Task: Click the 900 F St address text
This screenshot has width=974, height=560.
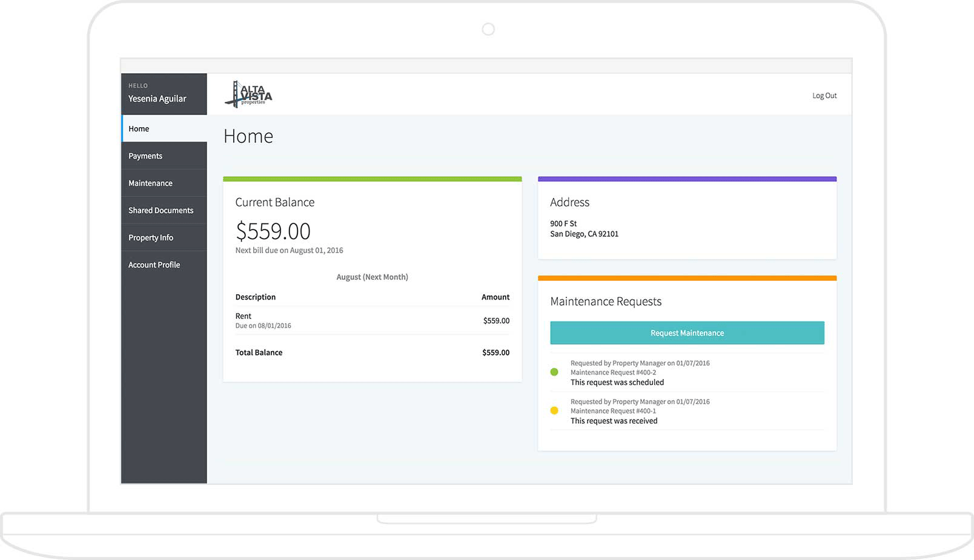Action: click(563, 223)
